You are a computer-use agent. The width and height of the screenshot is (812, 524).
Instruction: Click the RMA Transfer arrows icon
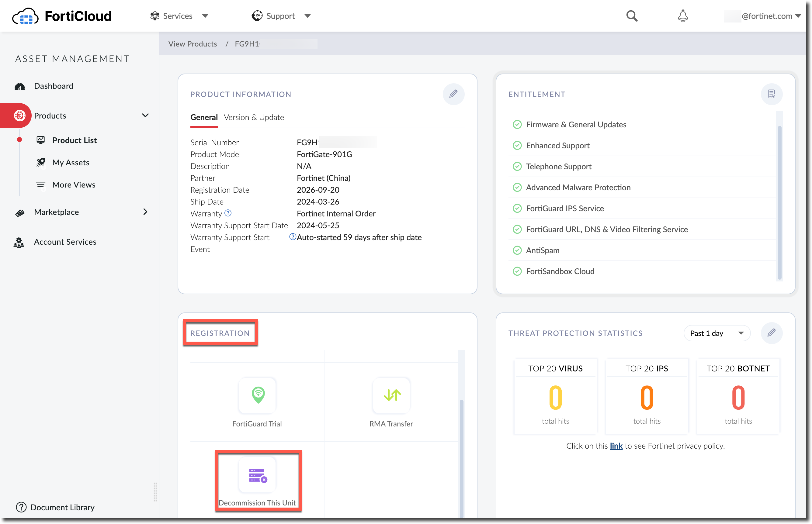[x=391, y=395]
